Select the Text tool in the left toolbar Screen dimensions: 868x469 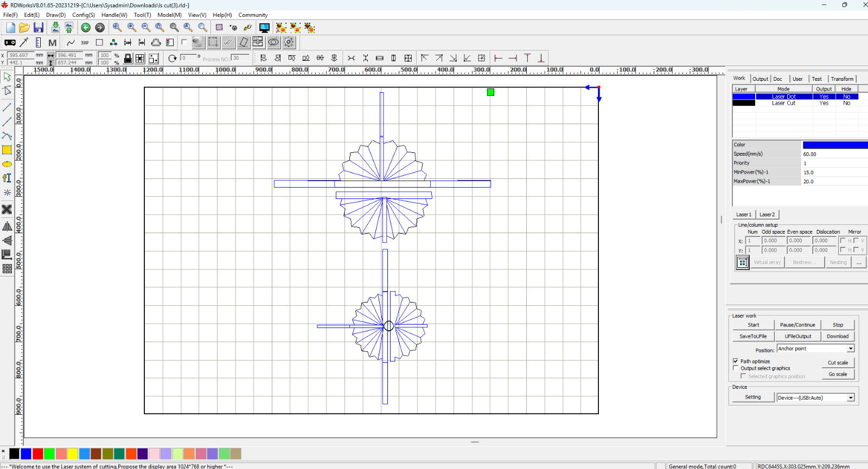pos(7,178)
